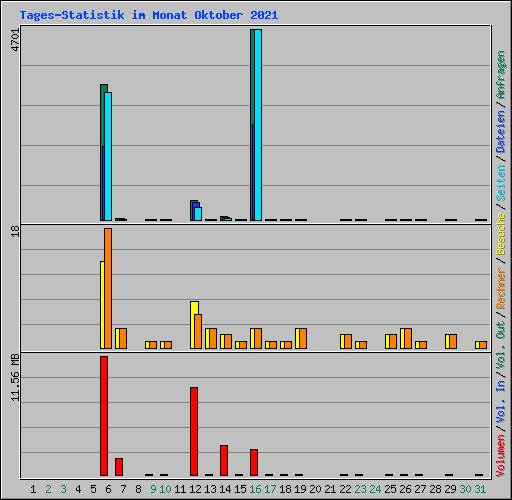Viewport: 512px width, 500px height.
Task: Click the cyan Seiten bar on day 12
Action: coord(198,214)
